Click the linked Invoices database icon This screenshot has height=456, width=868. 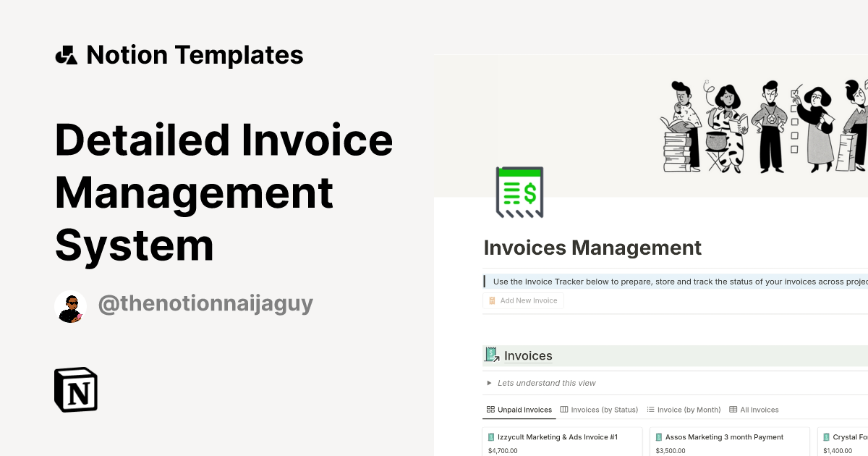[492, 355]
